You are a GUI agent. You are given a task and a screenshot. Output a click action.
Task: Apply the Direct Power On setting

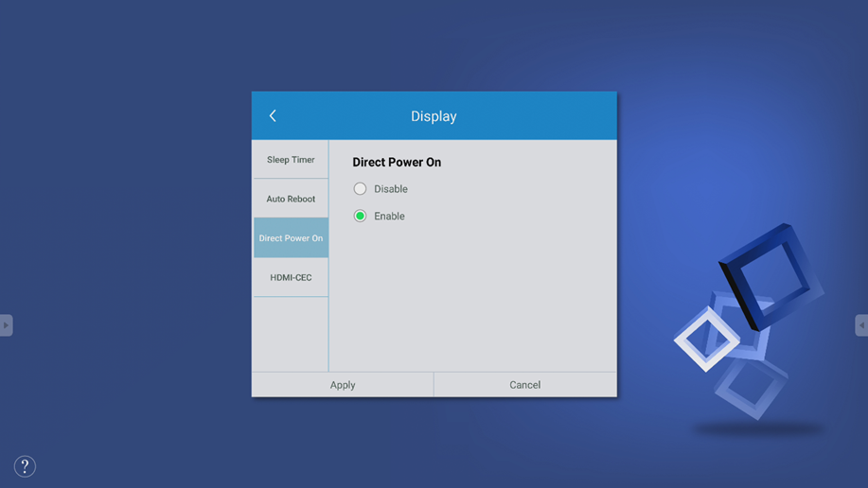[x=343, y=385]
